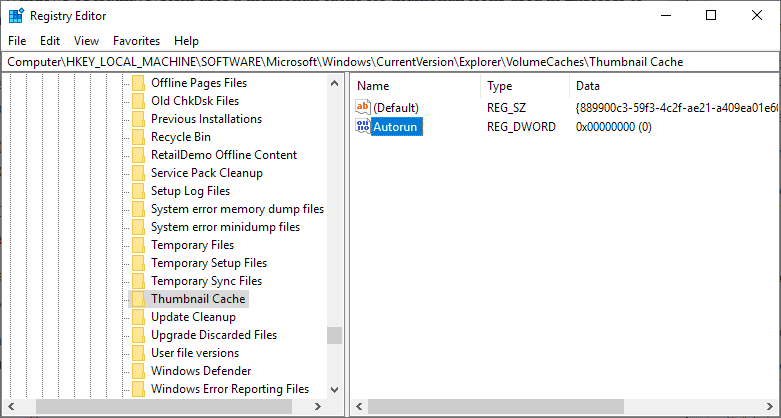
Task: Click the Temporary Setup Files folder icon
Action: tap(138, 263)
